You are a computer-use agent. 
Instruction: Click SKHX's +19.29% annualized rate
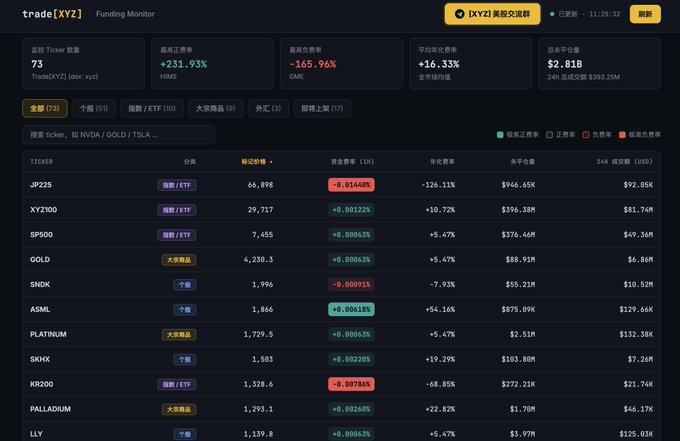tap(440, 359)
